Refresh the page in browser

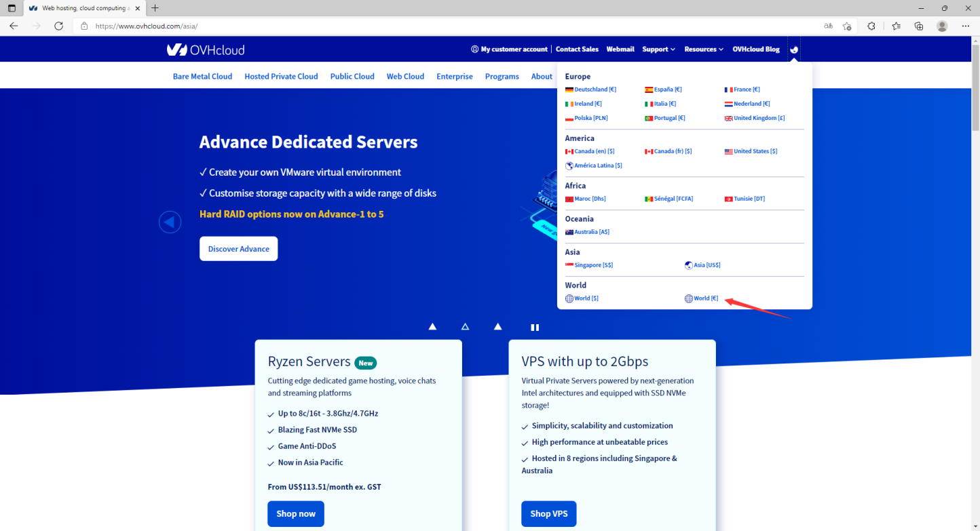(59, 26)
